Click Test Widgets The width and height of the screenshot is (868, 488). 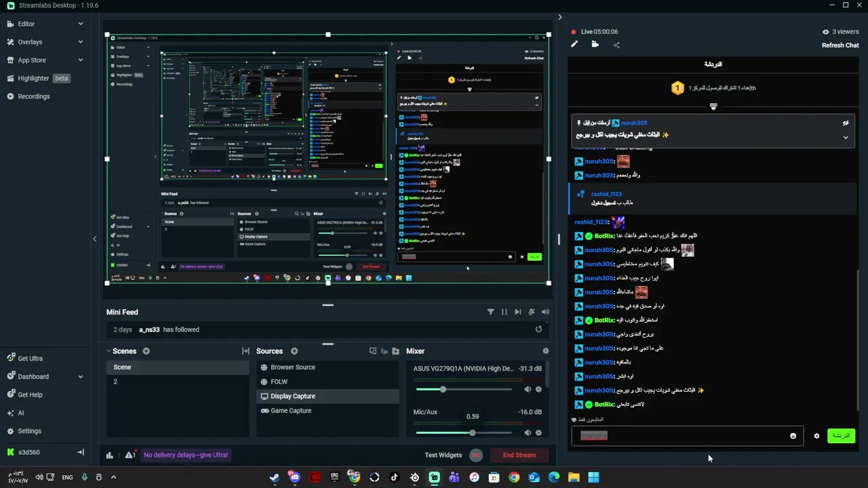point(443,455)
